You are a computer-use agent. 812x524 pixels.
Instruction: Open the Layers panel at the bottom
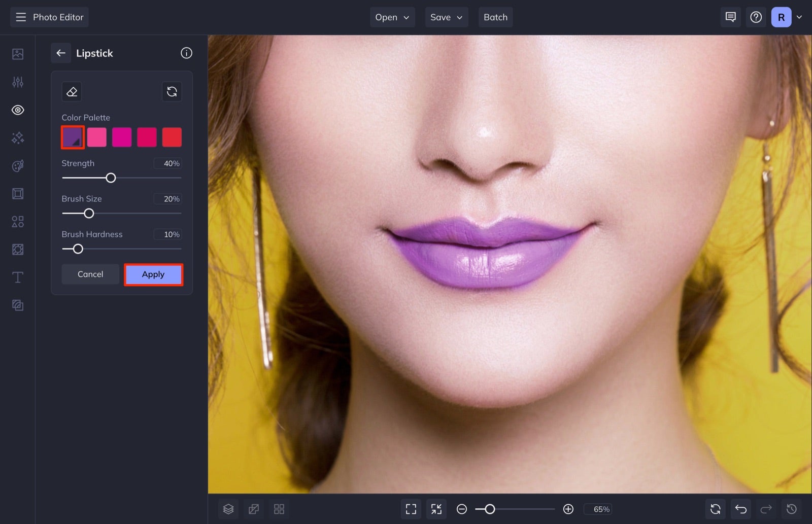pos(228,509)
